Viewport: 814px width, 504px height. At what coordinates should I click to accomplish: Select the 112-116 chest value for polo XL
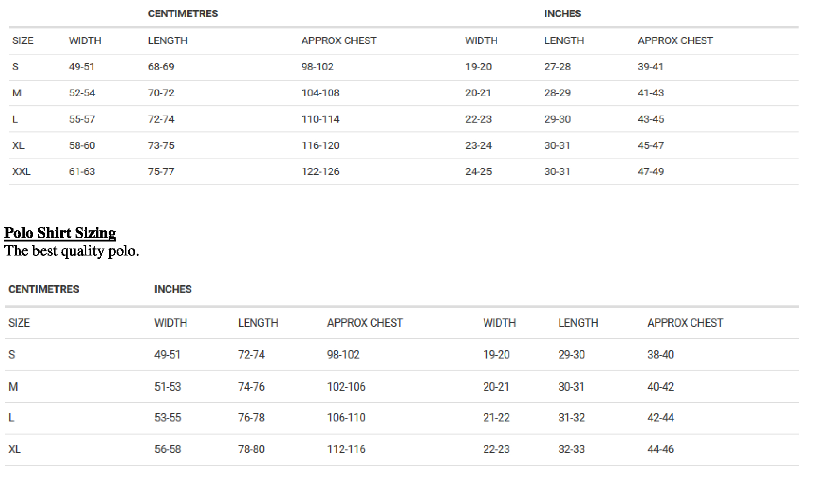(346, 449)
